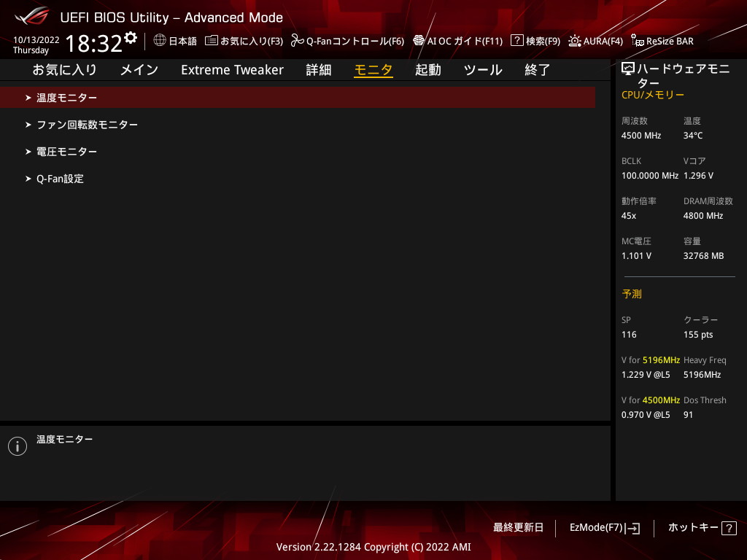Viewport: 747px width, 560px height.
Task: Click the EzMode exit arrow icon
Action: click(x=632, y=528)
